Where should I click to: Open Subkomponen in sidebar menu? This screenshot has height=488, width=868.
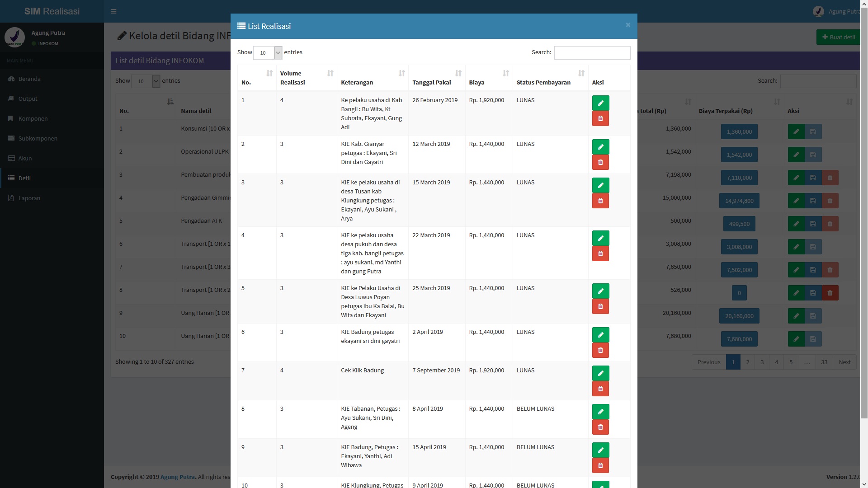click(38, 138)
